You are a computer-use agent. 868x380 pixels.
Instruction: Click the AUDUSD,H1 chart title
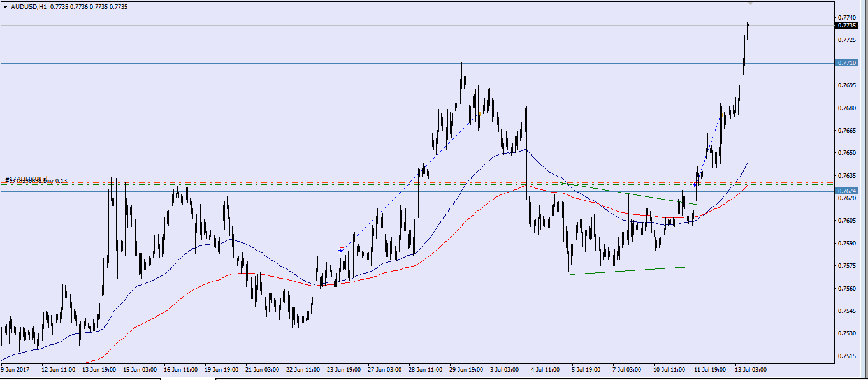[29, 6]
